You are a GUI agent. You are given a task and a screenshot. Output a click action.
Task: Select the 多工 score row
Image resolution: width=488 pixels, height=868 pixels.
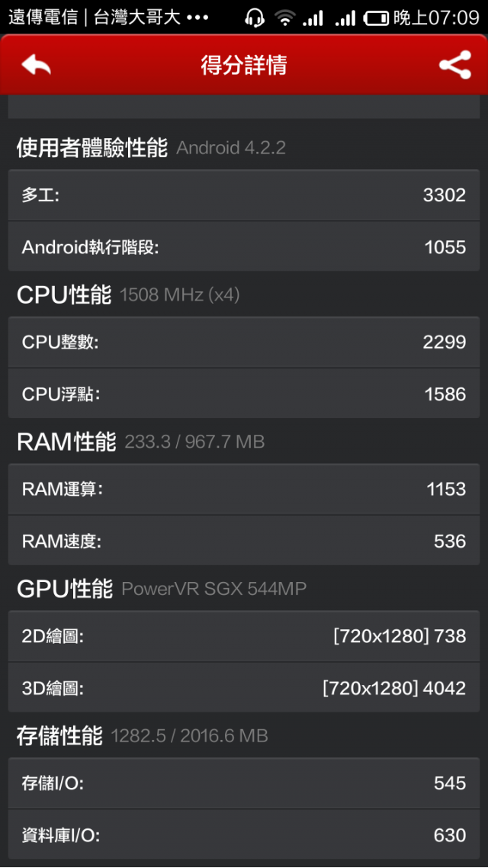pos(244,194)
